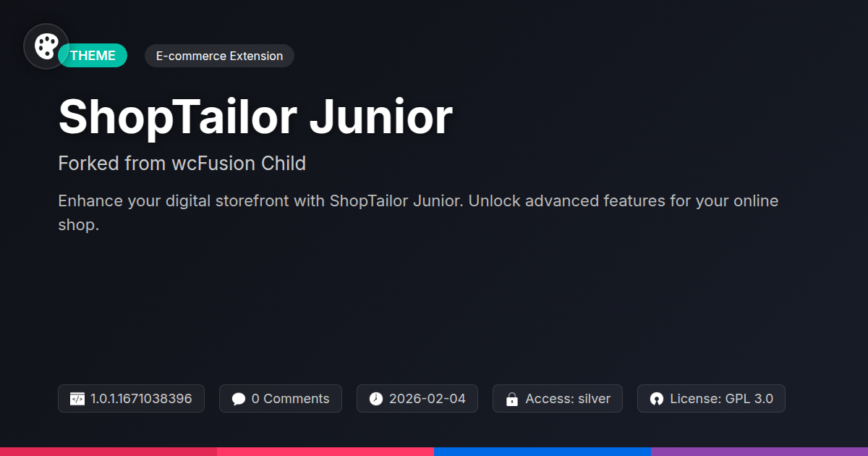Click the red segment of bottom bar

(x=109, y=451)
